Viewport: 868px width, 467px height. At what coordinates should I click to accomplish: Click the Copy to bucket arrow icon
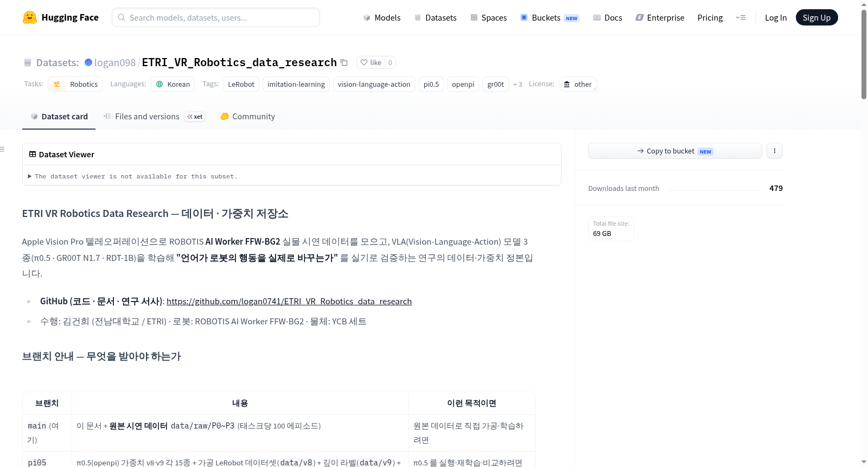click(x=641, y=151)
